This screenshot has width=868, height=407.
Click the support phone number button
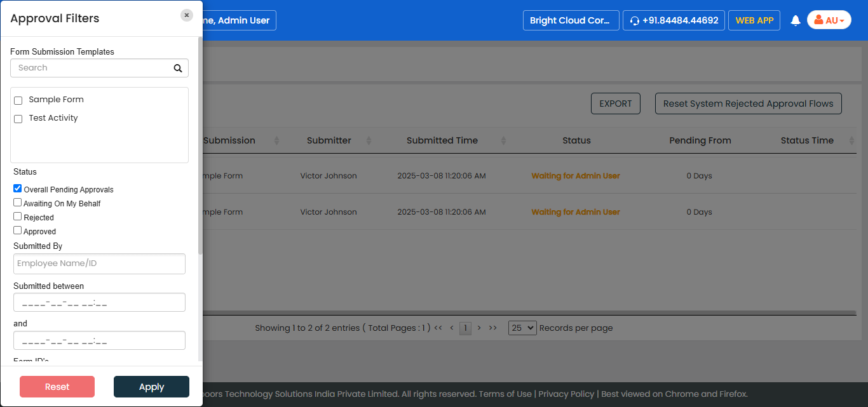pos(674,20)
